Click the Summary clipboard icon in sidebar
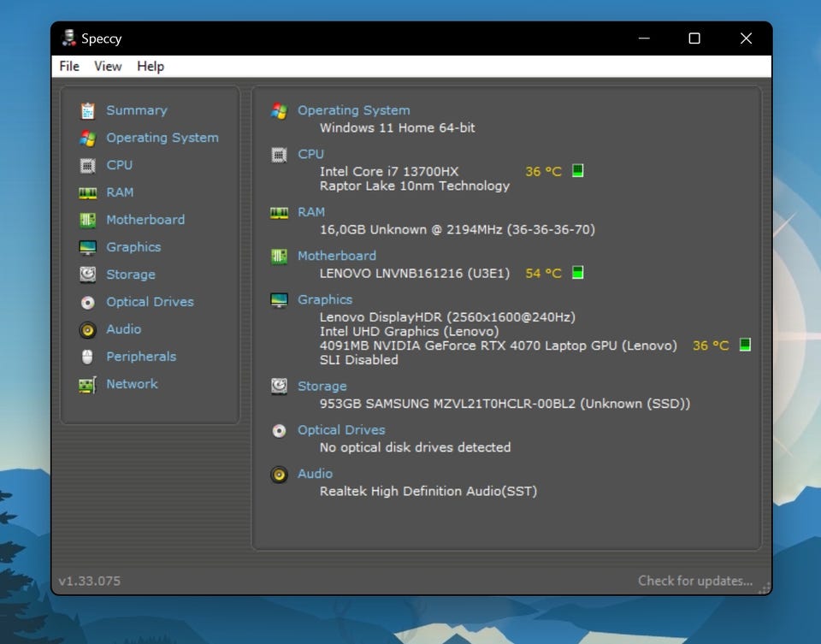The image size is (821, 644). (87, 110)
